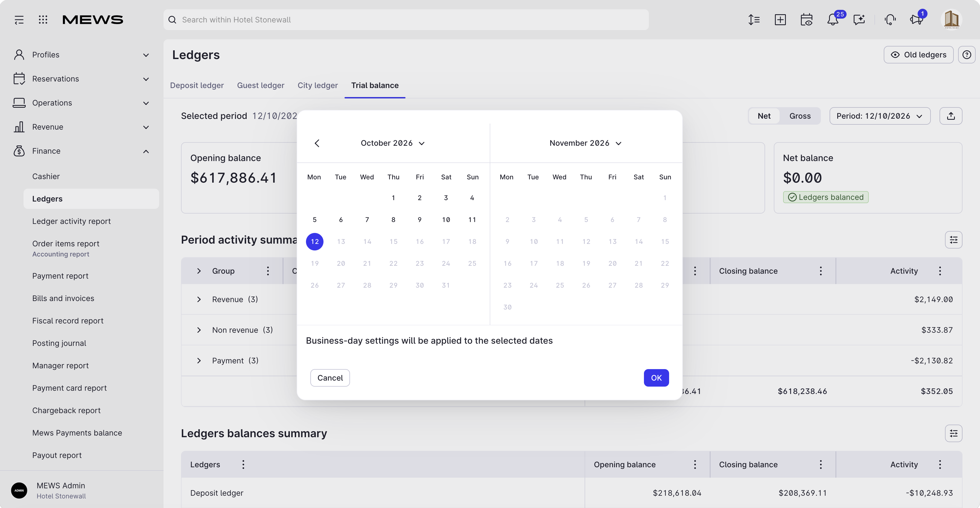Confirm date selection with OK
The image size is (980, 508).
point(656,378)
